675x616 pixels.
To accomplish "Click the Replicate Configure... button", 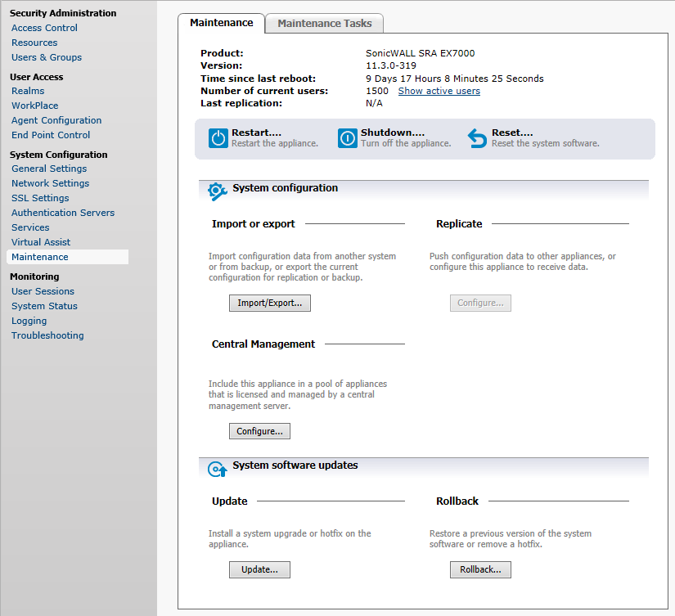I will 480,303.
